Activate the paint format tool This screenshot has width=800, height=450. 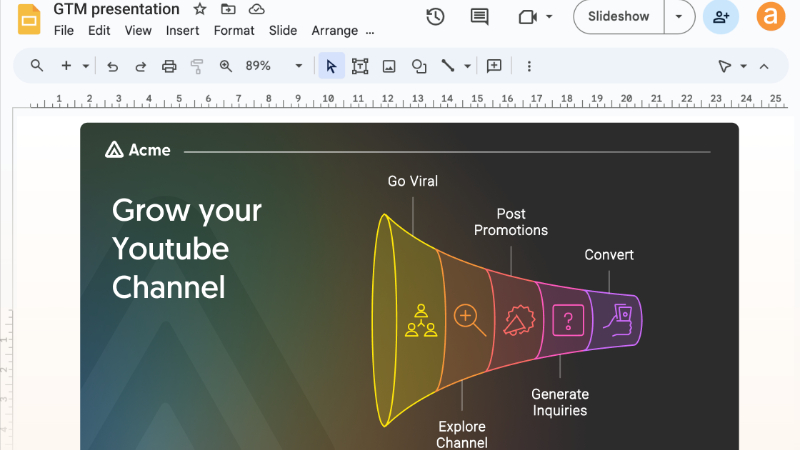[197, 66]
